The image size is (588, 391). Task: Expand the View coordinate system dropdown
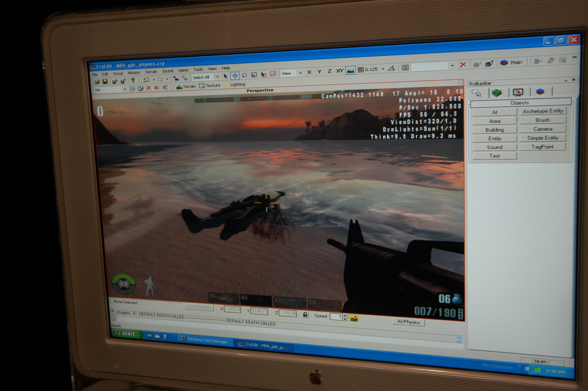[x=300, y=73]
